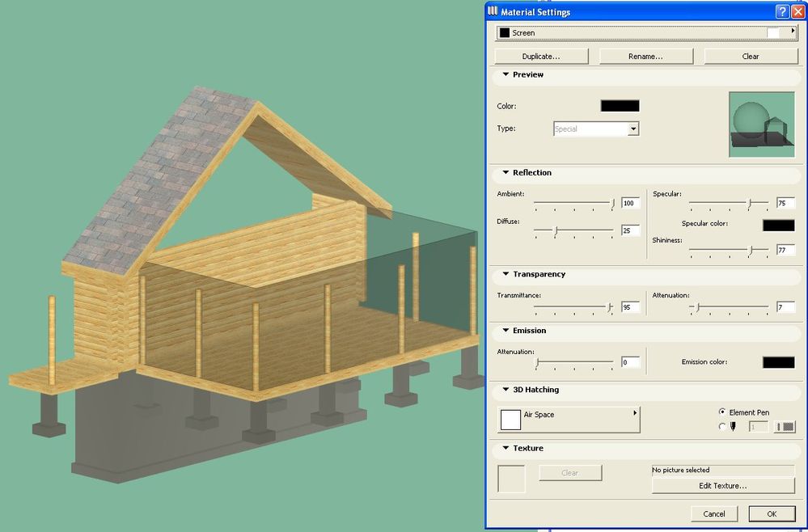Click the 'No picture selected' texture label
808x532 pixels.
coord(681,471)
